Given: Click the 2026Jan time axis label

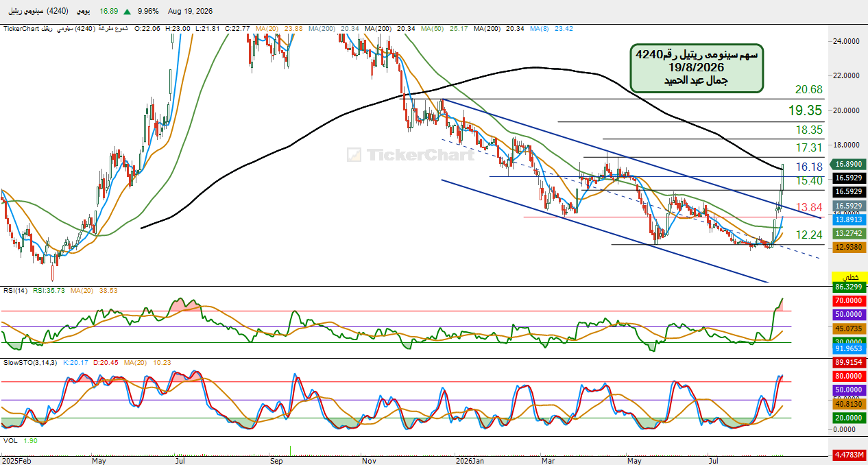Looking at the screenshot, I should (x=470, y=461).
